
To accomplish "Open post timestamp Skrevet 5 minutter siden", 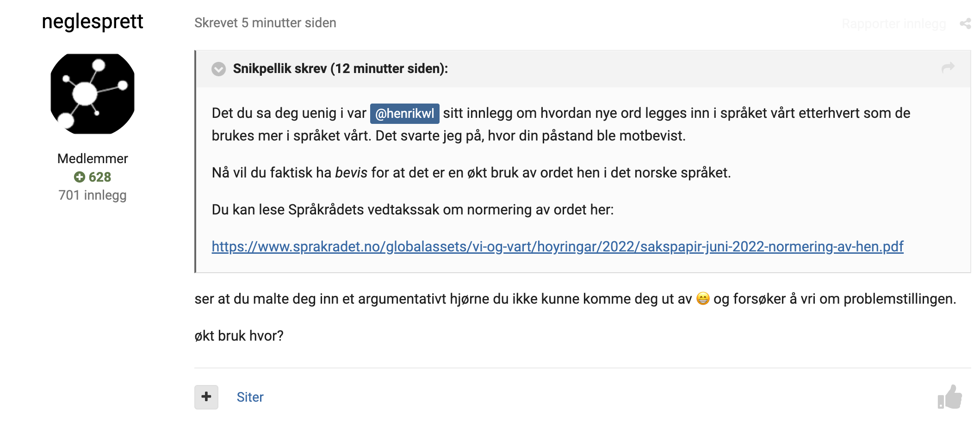I will pos(265,23).
